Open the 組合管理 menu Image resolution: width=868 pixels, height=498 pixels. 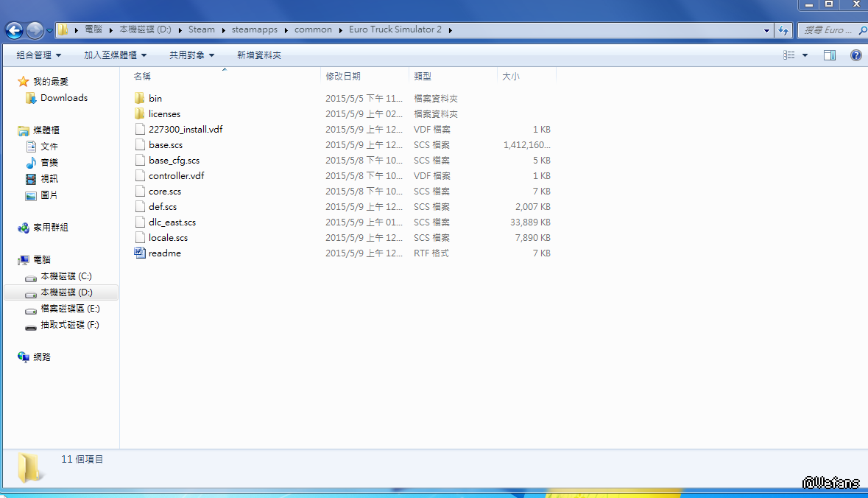tap(39, 55)
